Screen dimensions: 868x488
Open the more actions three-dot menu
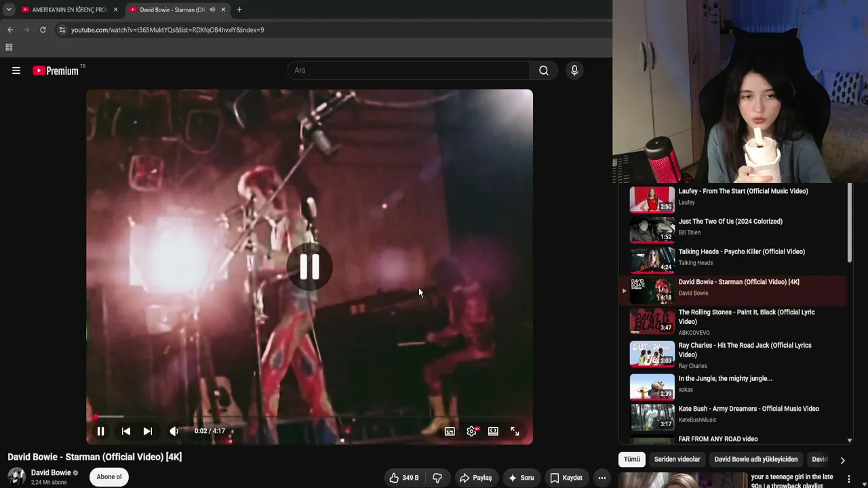coord(601,478)
